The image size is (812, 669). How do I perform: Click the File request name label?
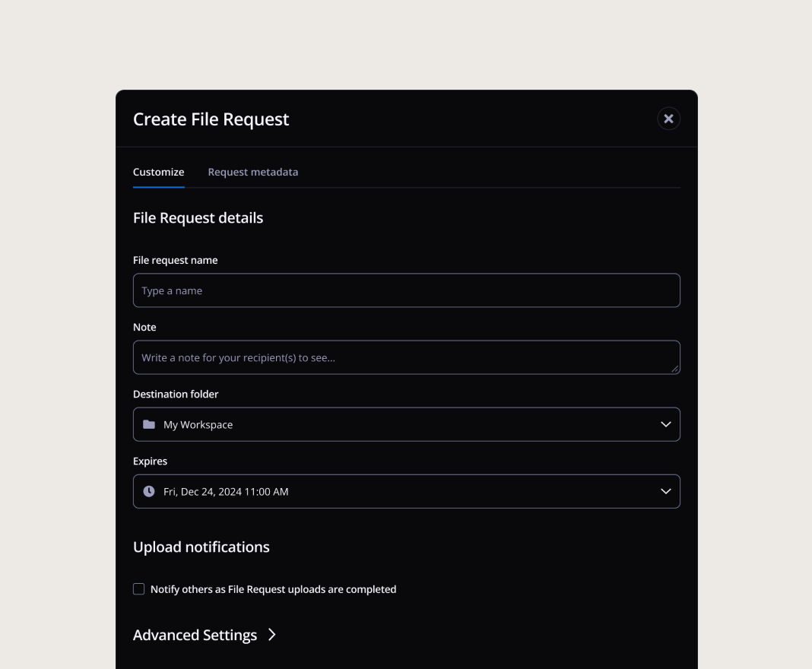pyautogui.click(x=175, y=261)
